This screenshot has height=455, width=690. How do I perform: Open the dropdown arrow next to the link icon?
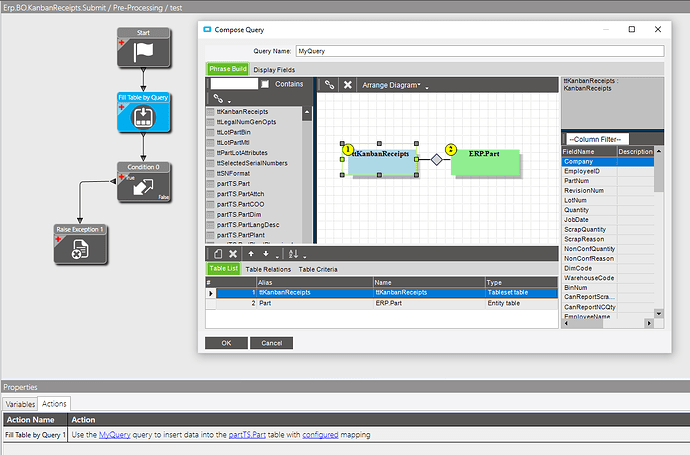[x=229, y=102]
